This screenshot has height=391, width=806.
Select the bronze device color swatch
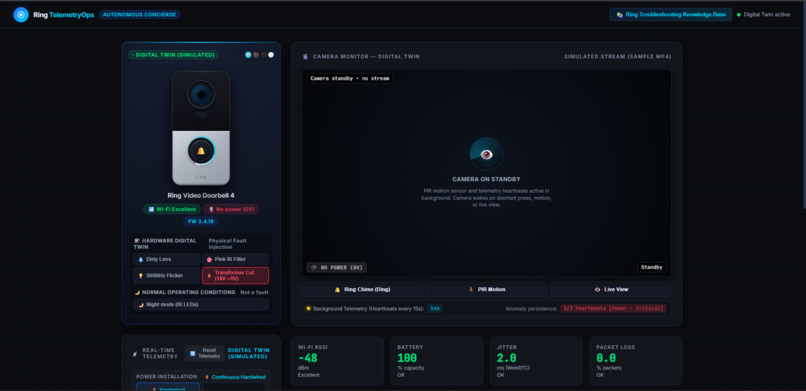[x=255, y=54]
